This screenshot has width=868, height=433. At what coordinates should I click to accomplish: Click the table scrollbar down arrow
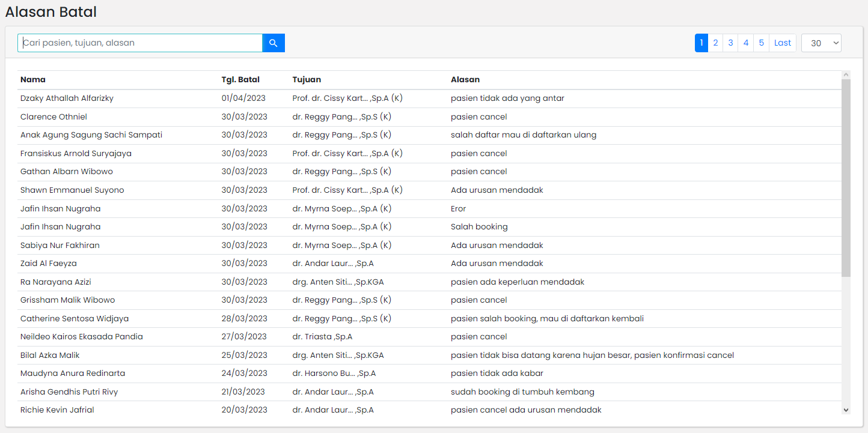[x=846, y=410]
